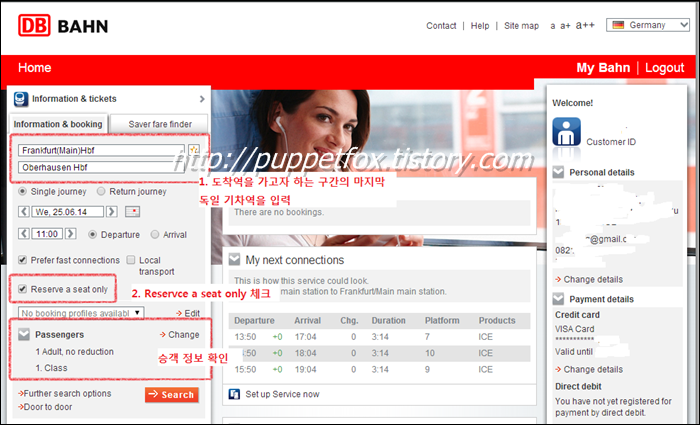Open the Germany country dropdown
The image size is (700, 425).
648,25
